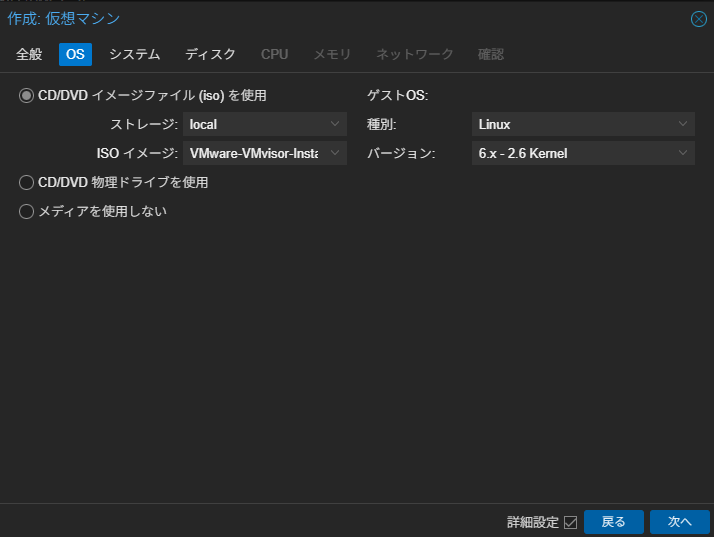Expand the 種別 dropdown arrow

[683, 125]
